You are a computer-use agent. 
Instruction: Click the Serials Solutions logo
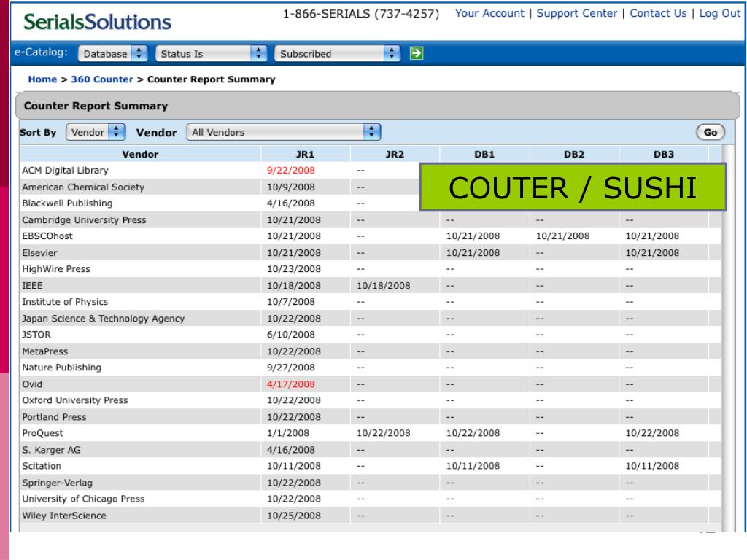pos(97,22)
